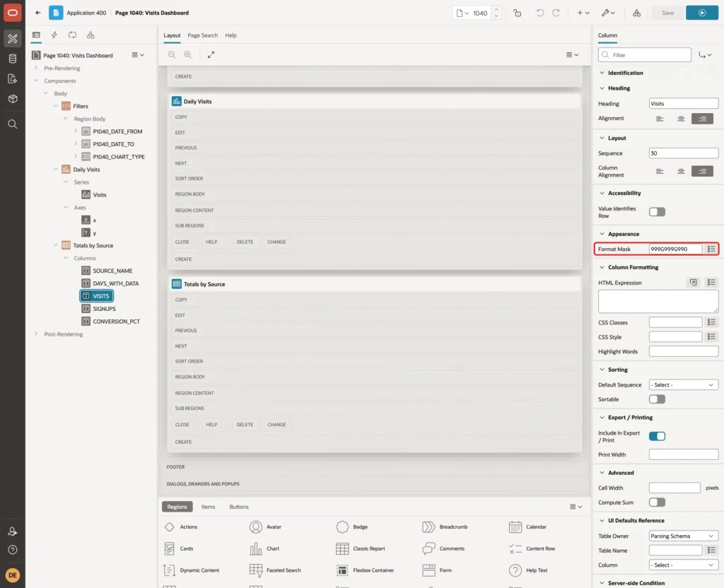The height and width of the screenshot is (588, 724).
Task: Click the property Filter search box
Action: (x=645, y=55)
